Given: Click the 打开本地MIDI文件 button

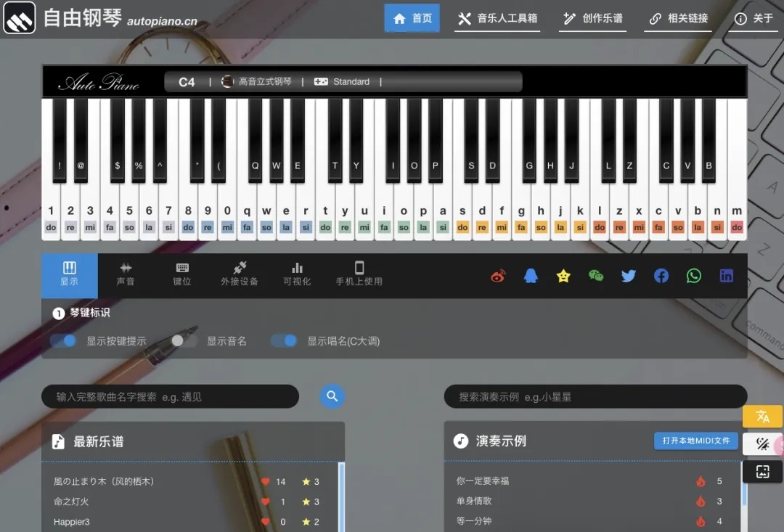Looking at the screenshot, I should tap(695, 441).
